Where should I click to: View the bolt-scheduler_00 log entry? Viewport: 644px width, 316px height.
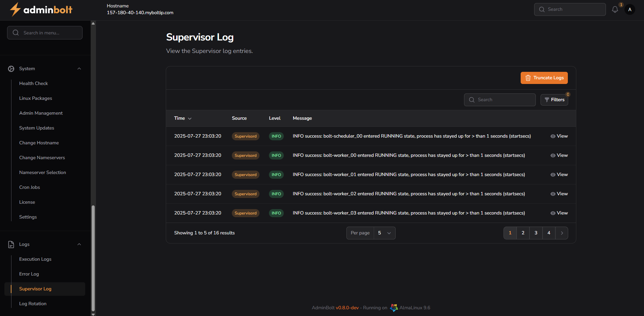tap(559, 136)
